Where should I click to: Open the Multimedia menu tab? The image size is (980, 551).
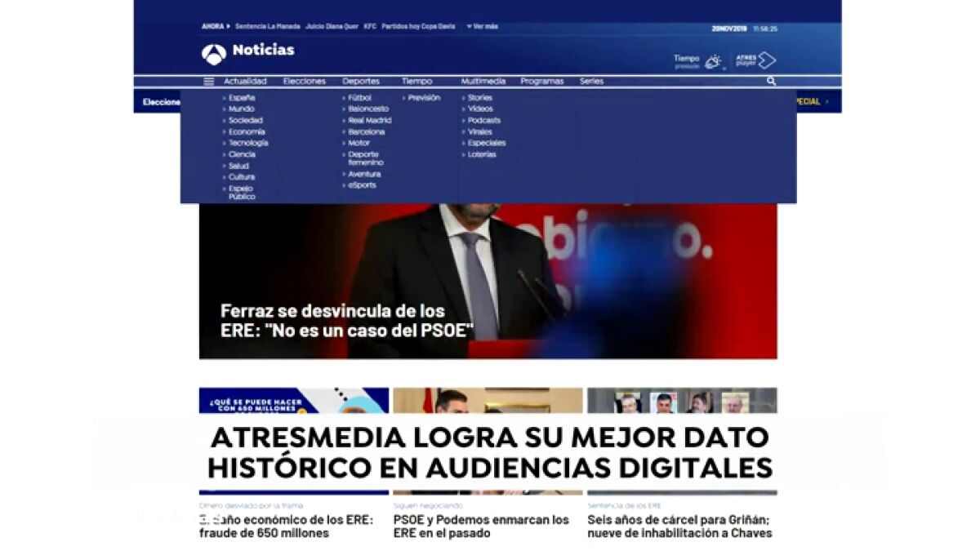pos(483,82)
